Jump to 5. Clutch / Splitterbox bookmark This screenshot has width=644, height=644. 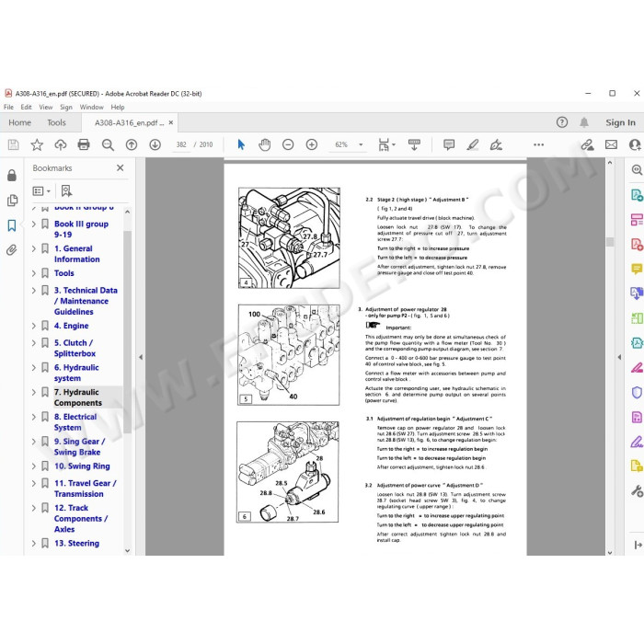(x=75, y=348)
